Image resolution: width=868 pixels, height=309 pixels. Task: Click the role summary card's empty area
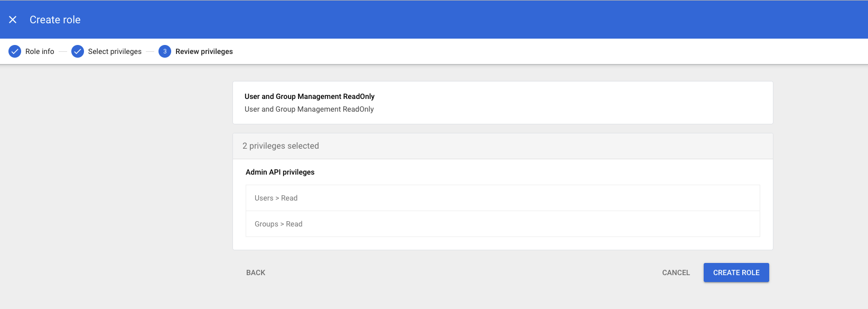pyautogui.click(x=581, y=103)
